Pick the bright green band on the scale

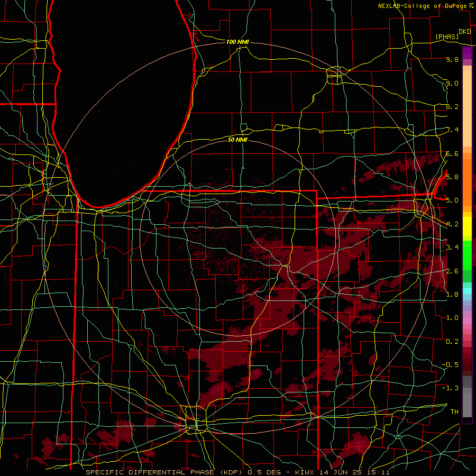(x=467, y=255)
